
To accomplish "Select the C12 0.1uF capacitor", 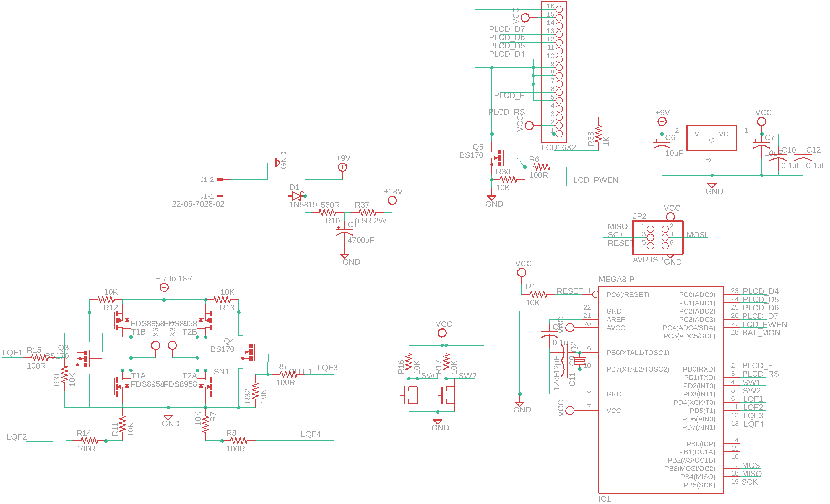I will coord(803,157).
